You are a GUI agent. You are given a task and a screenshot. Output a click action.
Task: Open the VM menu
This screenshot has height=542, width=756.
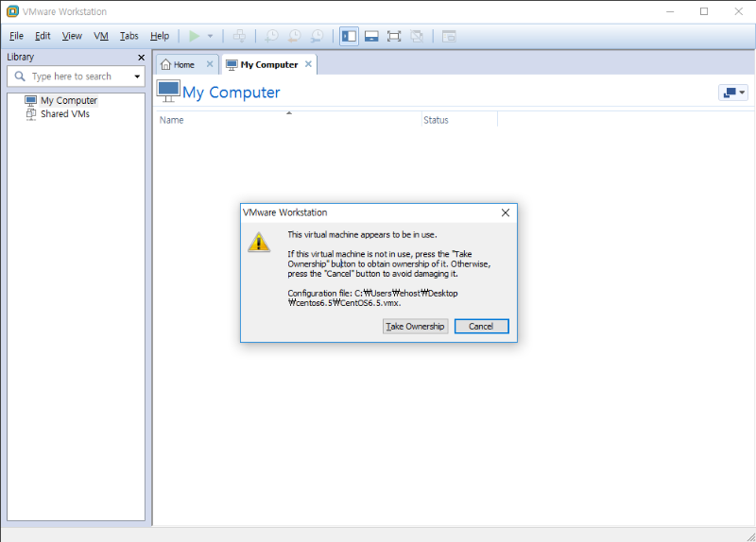click(x=101, y=36)
